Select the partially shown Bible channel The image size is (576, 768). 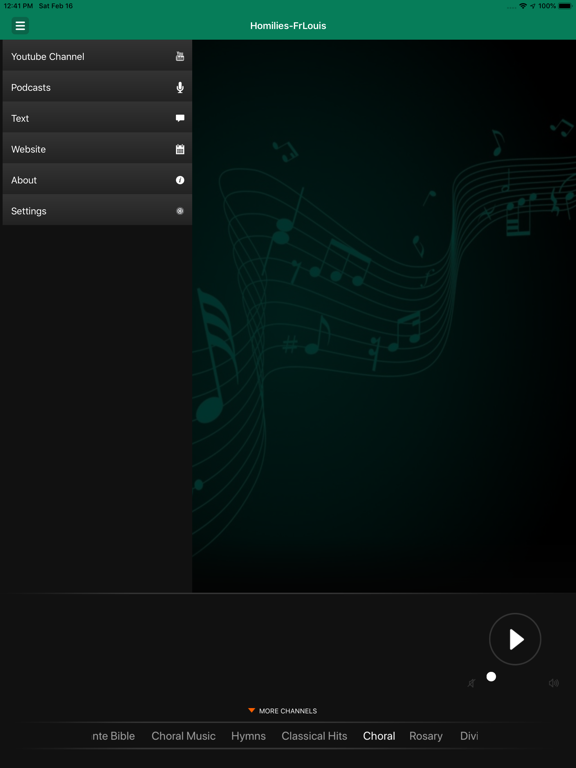pyautogui.click(x=113, y=736)
